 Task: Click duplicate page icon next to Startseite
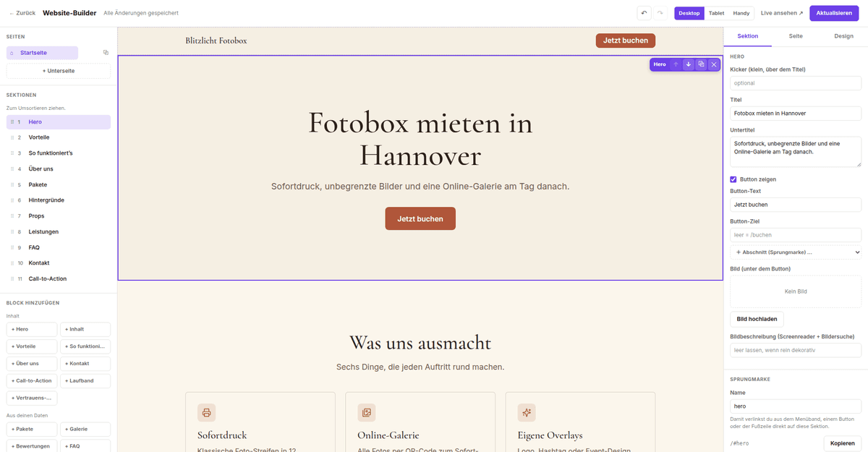click(106, 53)
